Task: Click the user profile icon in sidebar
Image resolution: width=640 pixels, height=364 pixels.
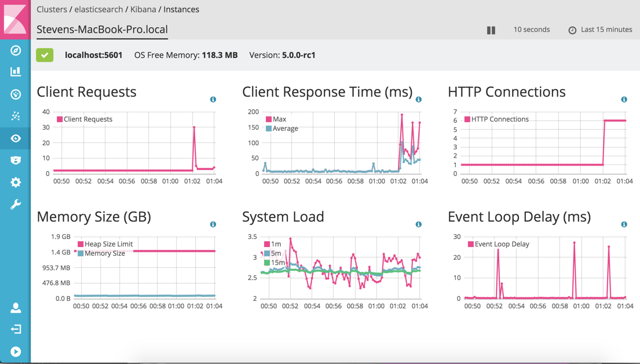Action: [16, 308]
